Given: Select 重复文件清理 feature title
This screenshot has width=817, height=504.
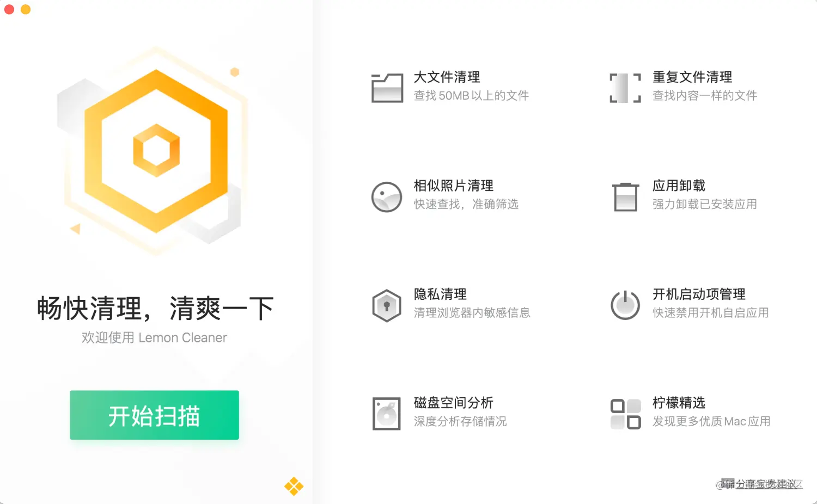Looking at the screenshot, I should pyautogui.click(x=692, y=77).
